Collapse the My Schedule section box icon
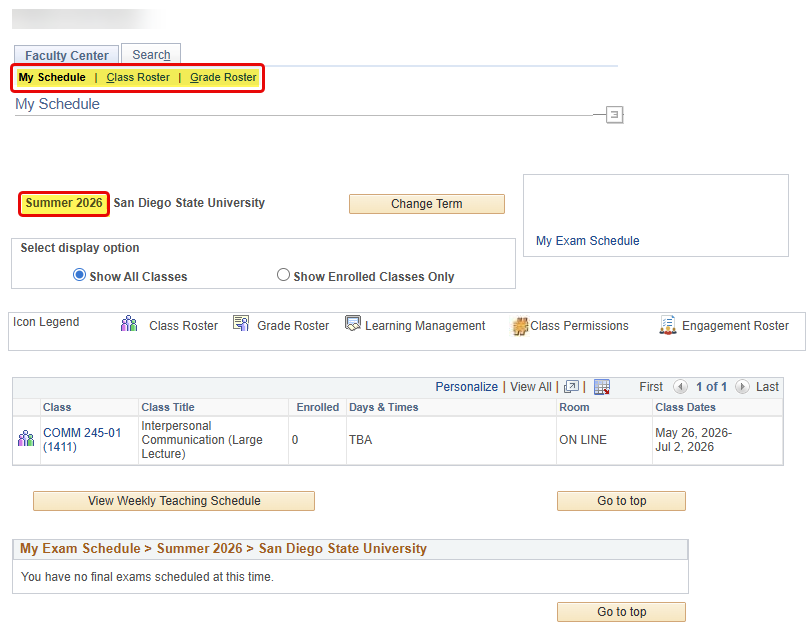This screenshot has width=812, height=636. 615,115
